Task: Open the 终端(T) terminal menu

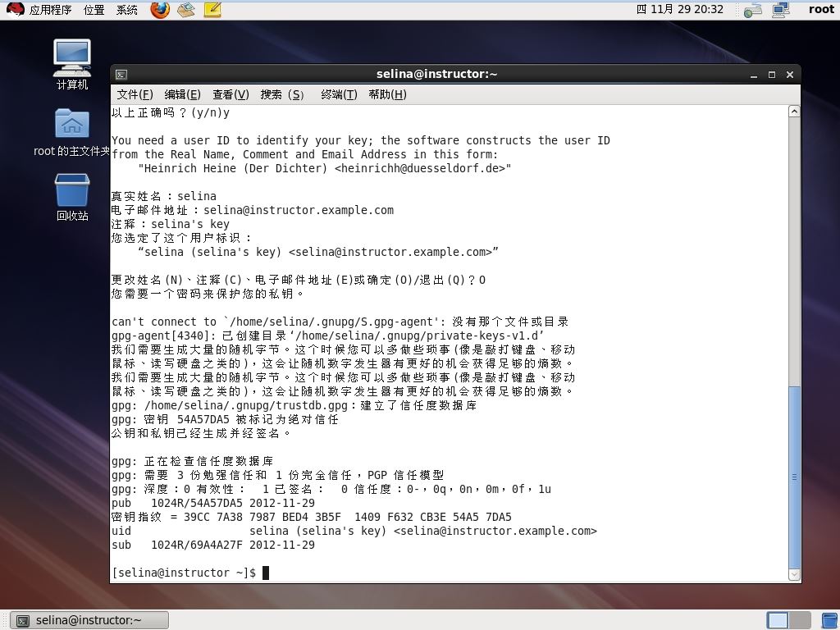Action: 339,95
